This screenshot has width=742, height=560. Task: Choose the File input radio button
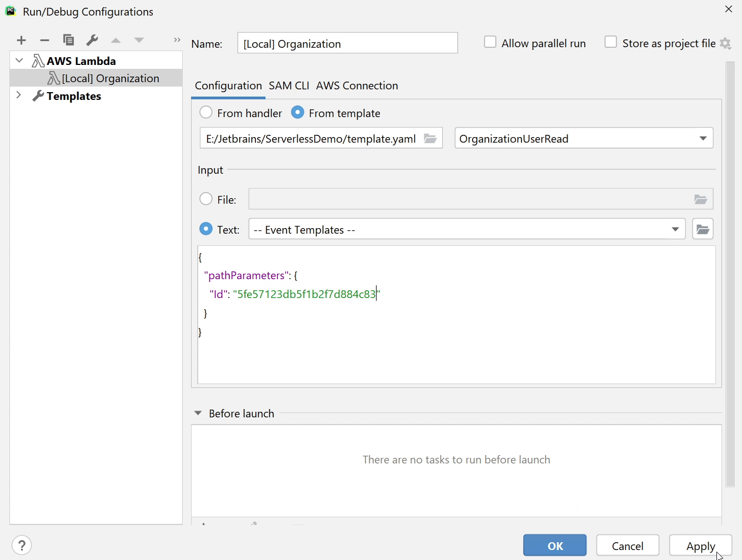click(x=206, y=199)
